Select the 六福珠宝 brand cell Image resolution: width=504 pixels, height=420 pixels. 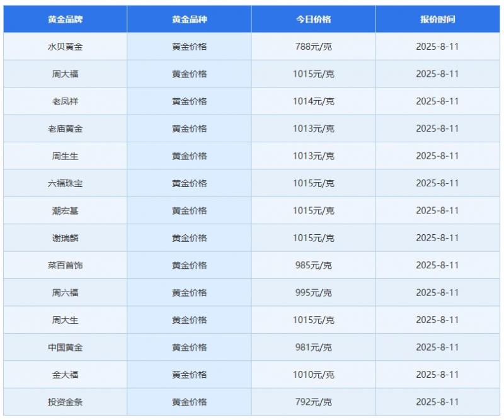(66, 183)
